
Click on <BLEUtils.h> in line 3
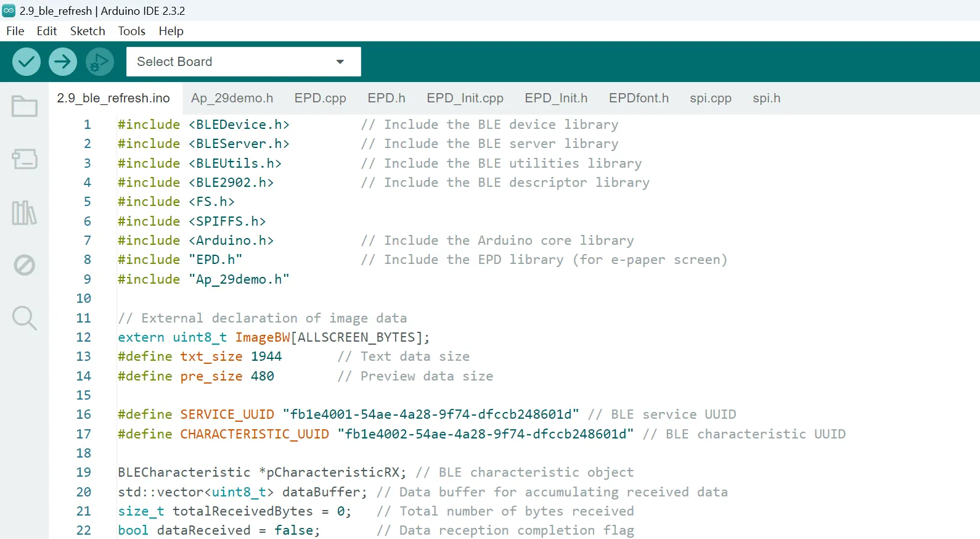235,163
